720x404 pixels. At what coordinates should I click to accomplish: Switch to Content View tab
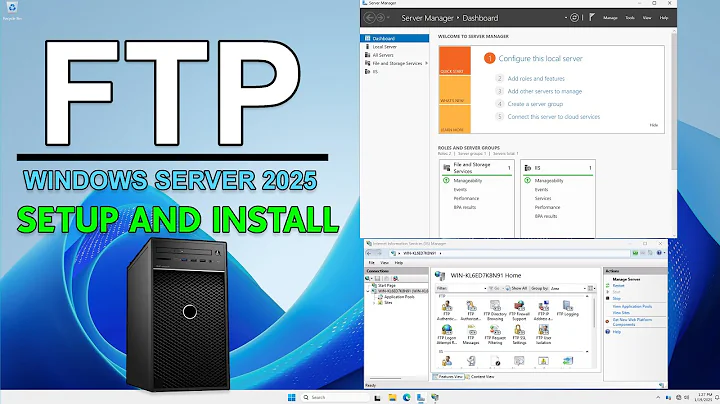click(x=480, y=376)
